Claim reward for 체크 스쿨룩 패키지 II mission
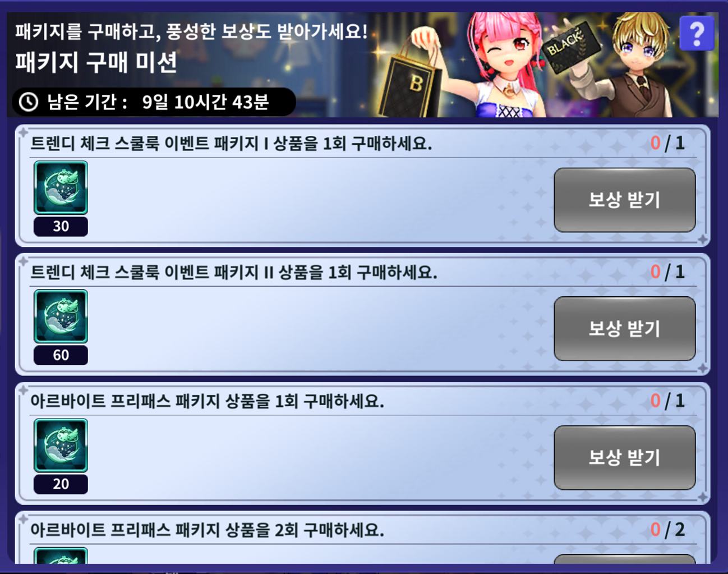Screen dimensions: 728x574 click(624, 329)
